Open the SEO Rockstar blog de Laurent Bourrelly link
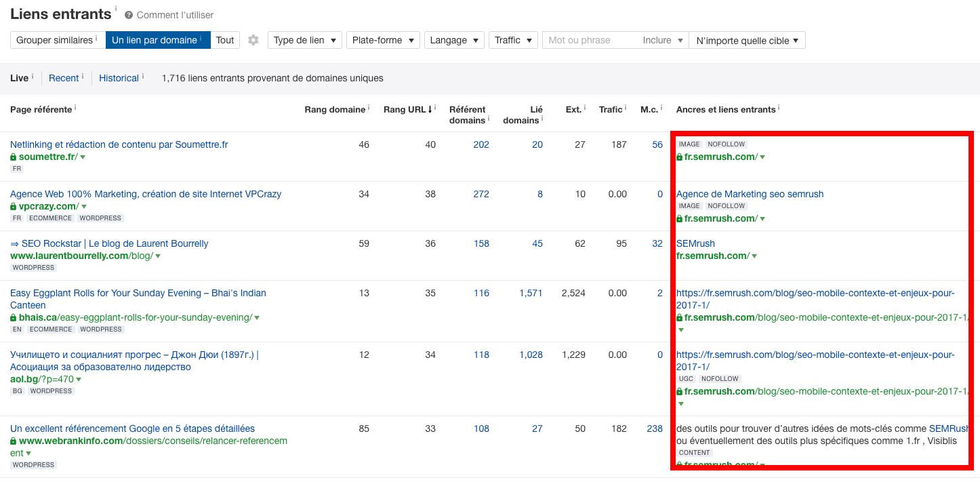This screenshot has height=482, width=980. tap(109, 243)
